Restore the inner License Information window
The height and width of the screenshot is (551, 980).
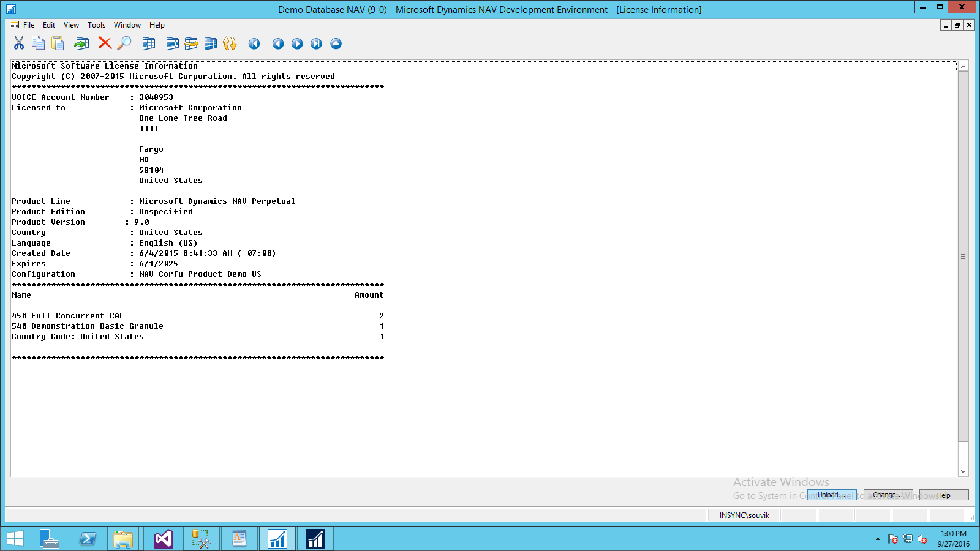[957, 25]
